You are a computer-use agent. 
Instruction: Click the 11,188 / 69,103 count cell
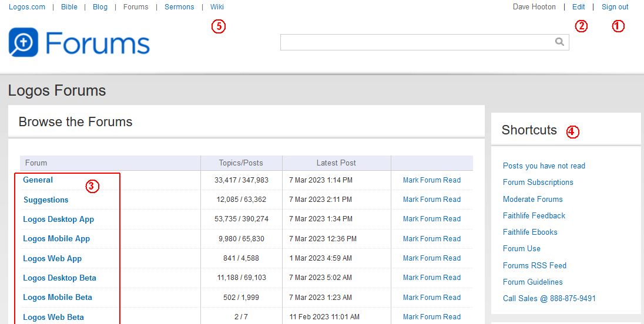tap(241, 278)
